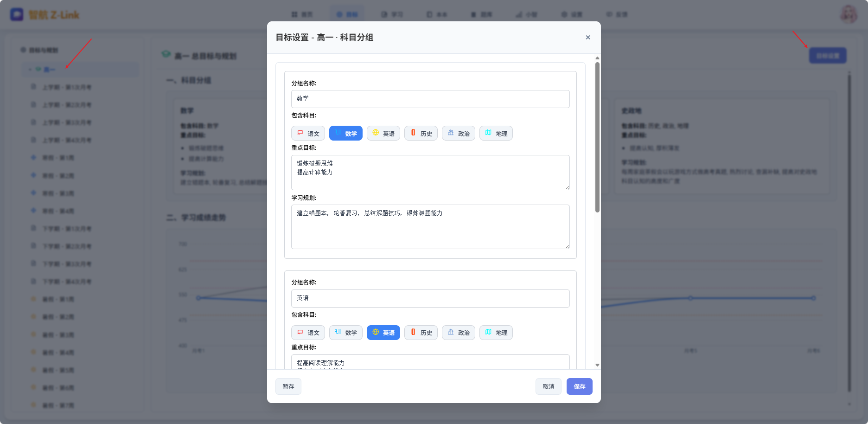The image size is (868, 424).
Task: Open the 题库 tab in the top navigation
Action: [x=481, y=14]
